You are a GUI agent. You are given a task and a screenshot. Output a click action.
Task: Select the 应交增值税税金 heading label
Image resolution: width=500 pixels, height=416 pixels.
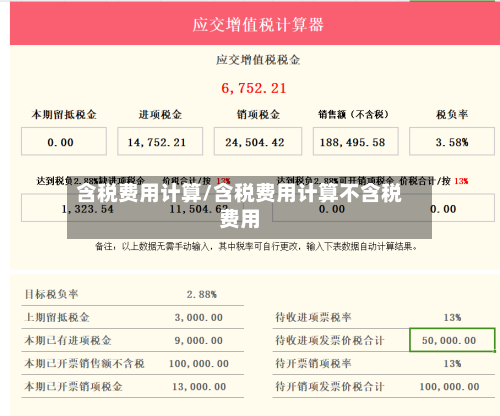click(x=258, y=60)
